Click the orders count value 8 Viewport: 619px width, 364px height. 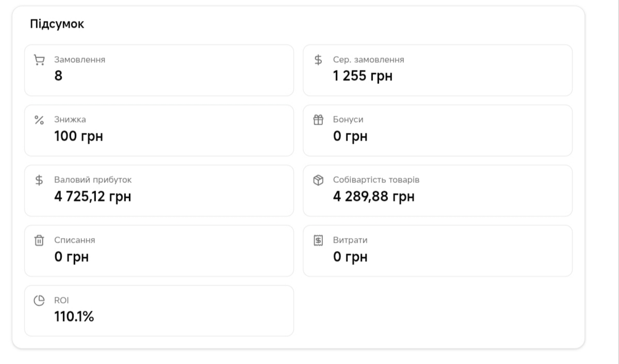pos(58,76)
